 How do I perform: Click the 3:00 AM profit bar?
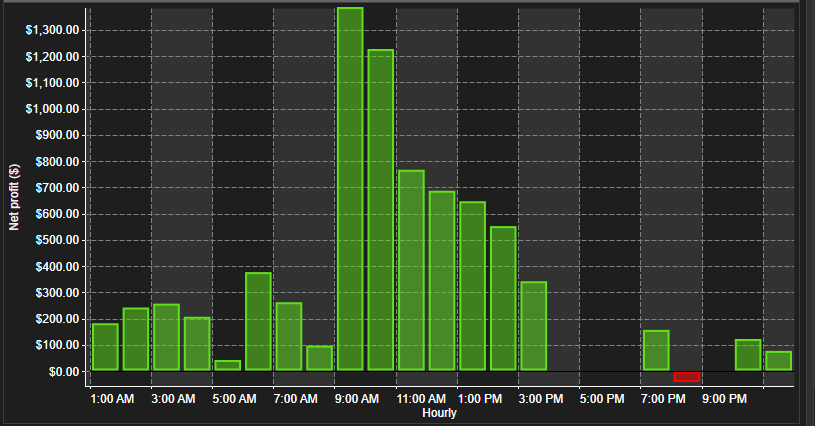pos(167,337)
